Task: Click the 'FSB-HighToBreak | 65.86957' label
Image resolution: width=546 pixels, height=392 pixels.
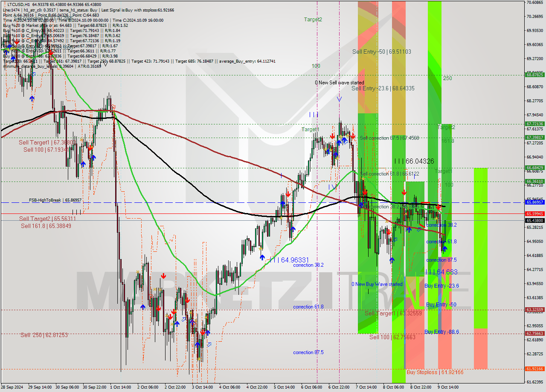Action: [55, 200]
